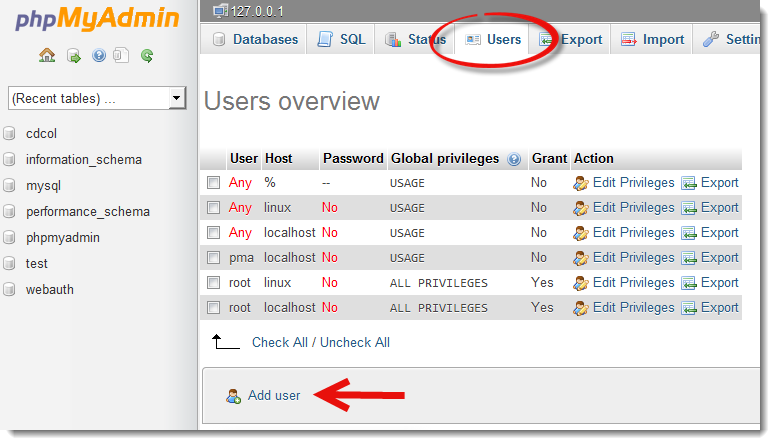Open the Export tab
775x445 pixels.
tap(570, 39)
